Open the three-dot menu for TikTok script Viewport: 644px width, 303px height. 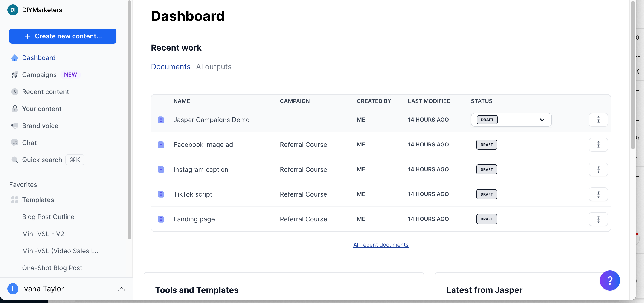[x=598, y=194]
